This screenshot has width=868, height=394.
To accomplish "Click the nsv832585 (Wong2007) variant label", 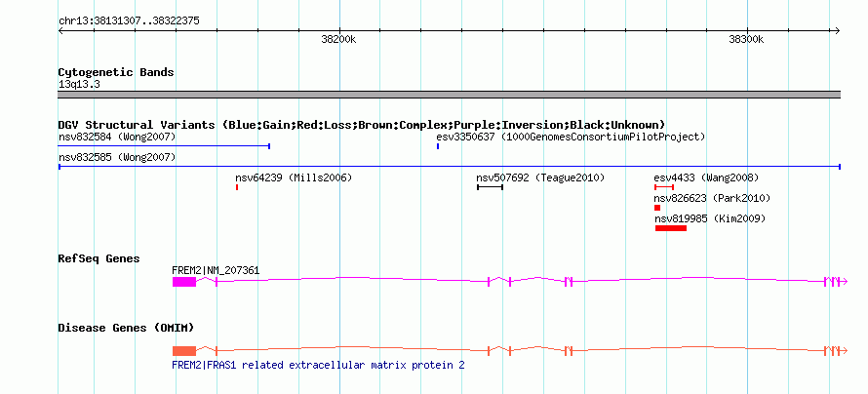I will (x=117, y=158).
